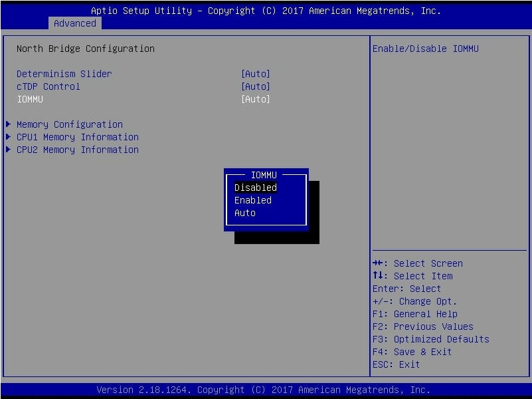Select the Advanced tab
The height and width of the screenshot is (399, 532).
click(x=75, y=23)
